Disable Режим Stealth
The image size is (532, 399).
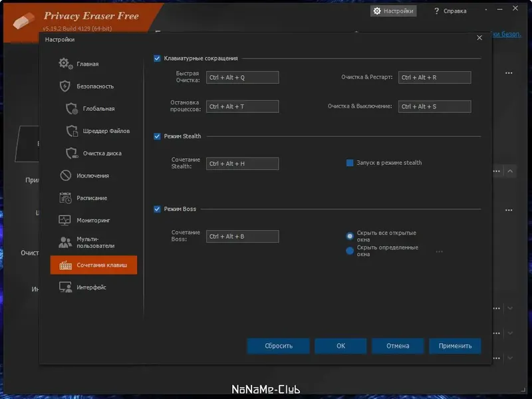point(158,136)
